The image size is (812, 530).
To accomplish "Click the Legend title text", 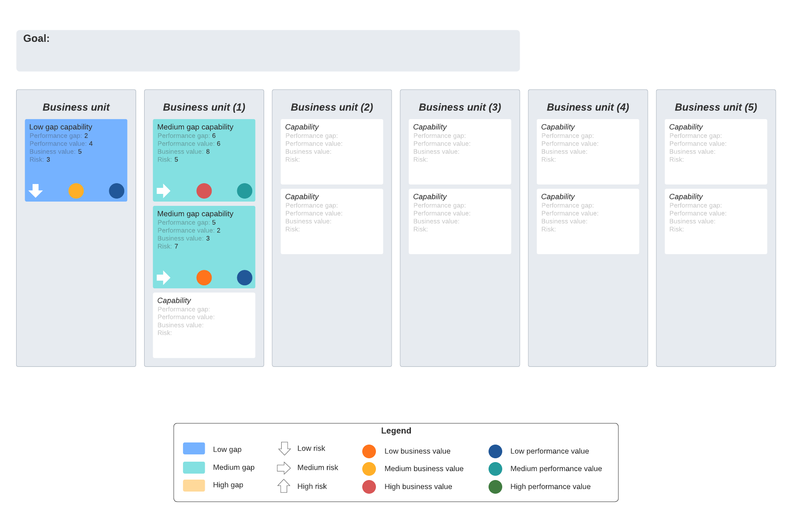I will coord(396,430).
